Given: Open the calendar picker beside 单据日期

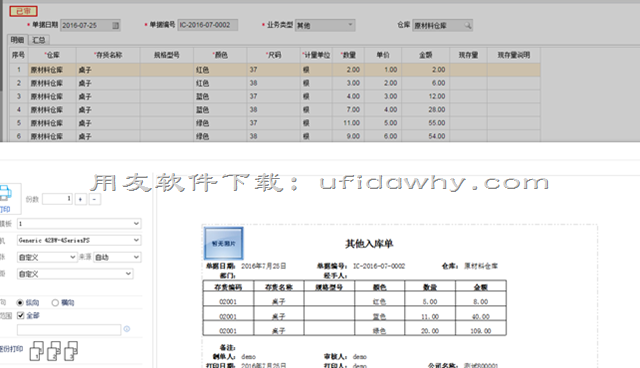Looking at the screenshot, I should pos(116,25).
